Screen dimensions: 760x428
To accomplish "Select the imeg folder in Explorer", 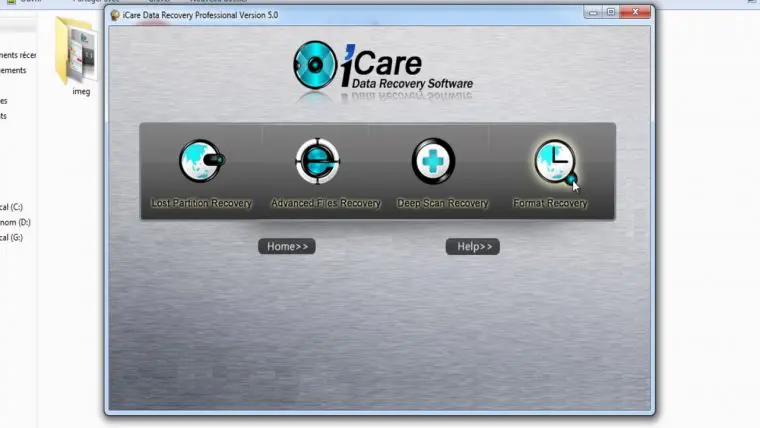I will click(78, 56).
